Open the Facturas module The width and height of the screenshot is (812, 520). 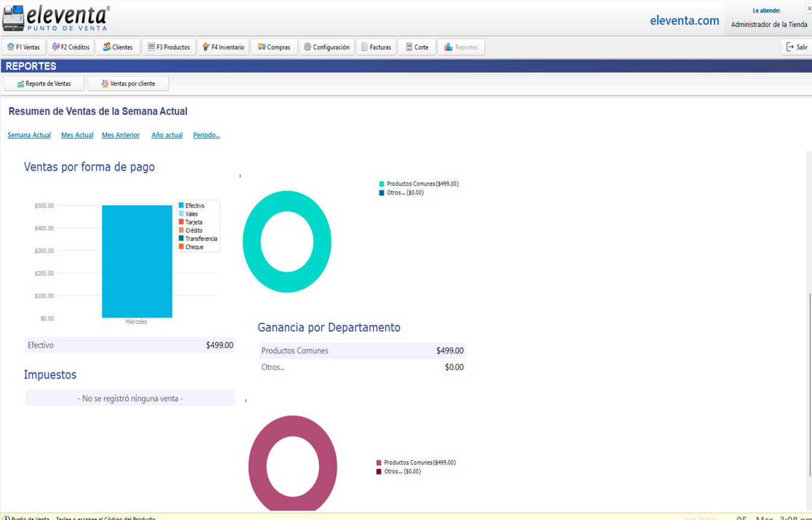(x=376, y=47)
